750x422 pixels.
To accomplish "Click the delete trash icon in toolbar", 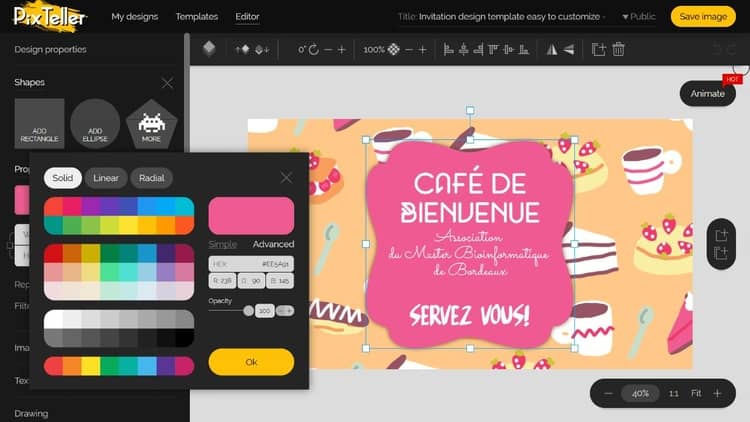I will click(x=619, y=49).
